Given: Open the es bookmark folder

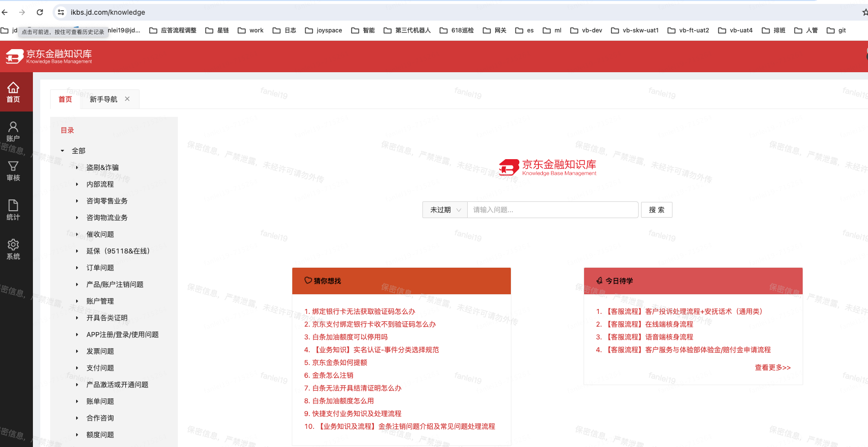Looking at the screenshot, I should [525, 30].
